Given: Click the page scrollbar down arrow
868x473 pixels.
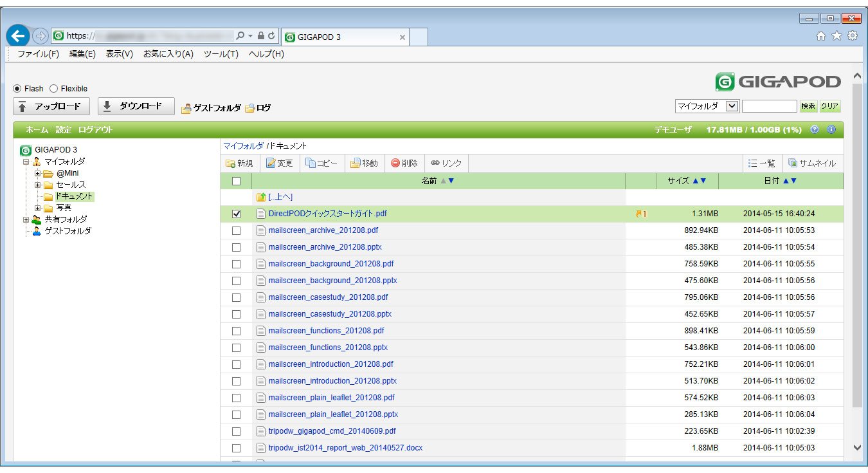Looking at the screenshot, I should pos(856,447).
